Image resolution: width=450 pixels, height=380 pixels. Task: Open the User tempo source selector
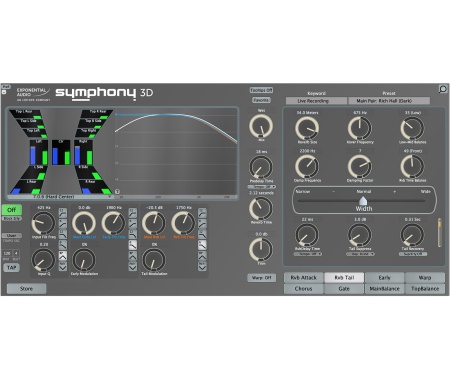tap(12, 235)
